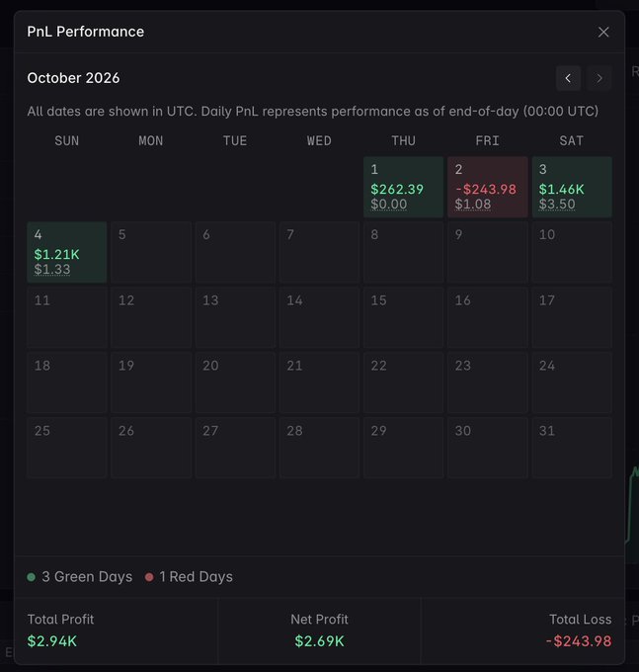
Task: Select the day 20 calendar cell
Action: point(235,382)
